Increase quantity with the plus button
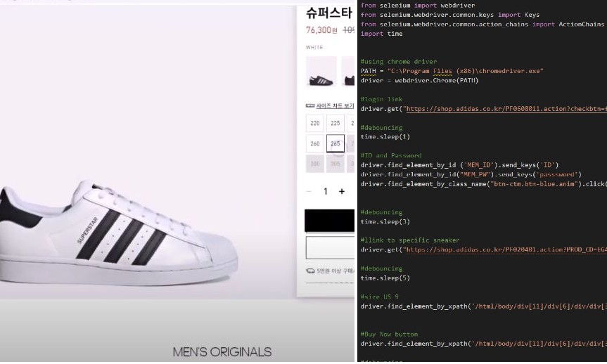This screenshot has height=364, width=607. tap(342, 191)
